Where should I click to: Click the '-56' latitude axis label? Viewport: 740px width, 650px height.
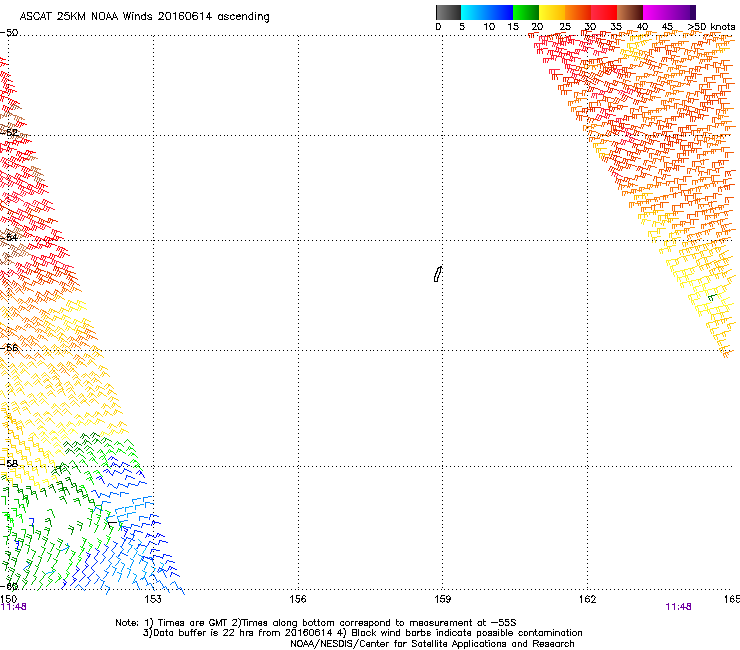(9, 347)
